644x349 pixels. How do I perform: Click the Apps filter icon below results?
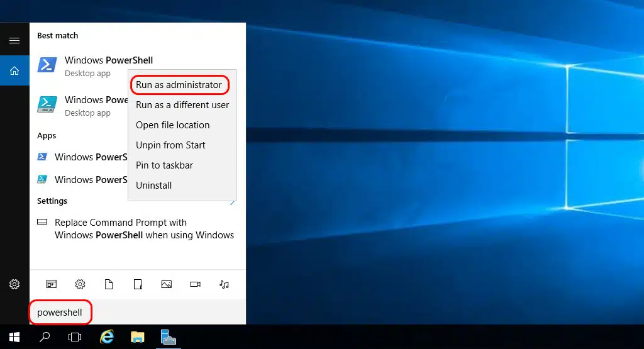pos(52,284)
